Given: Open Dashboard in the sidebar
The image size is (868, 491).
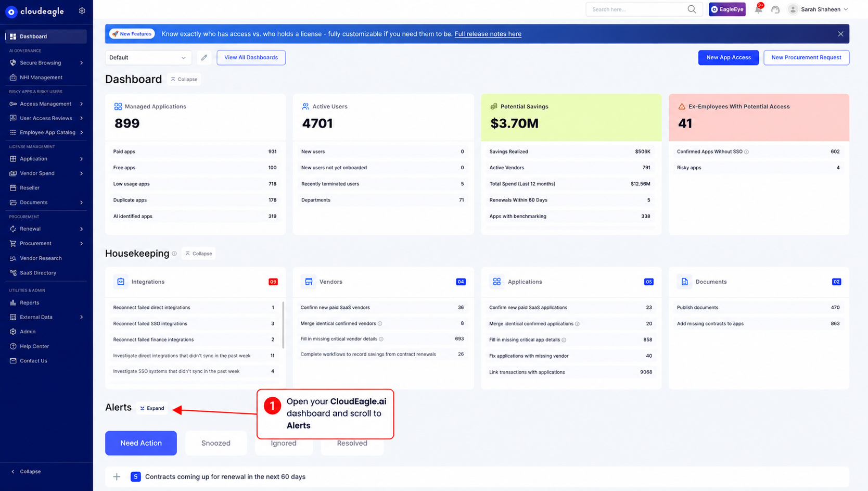Looking at the screenshot, I should pyautogui.click(x=46, y=36).
